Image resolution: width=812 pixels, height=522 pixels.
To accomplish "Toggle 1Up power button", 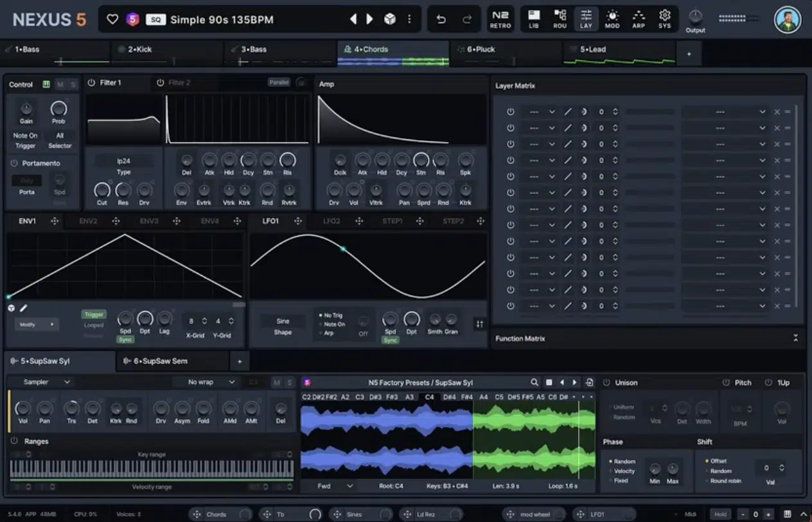I will click(768, 382).
